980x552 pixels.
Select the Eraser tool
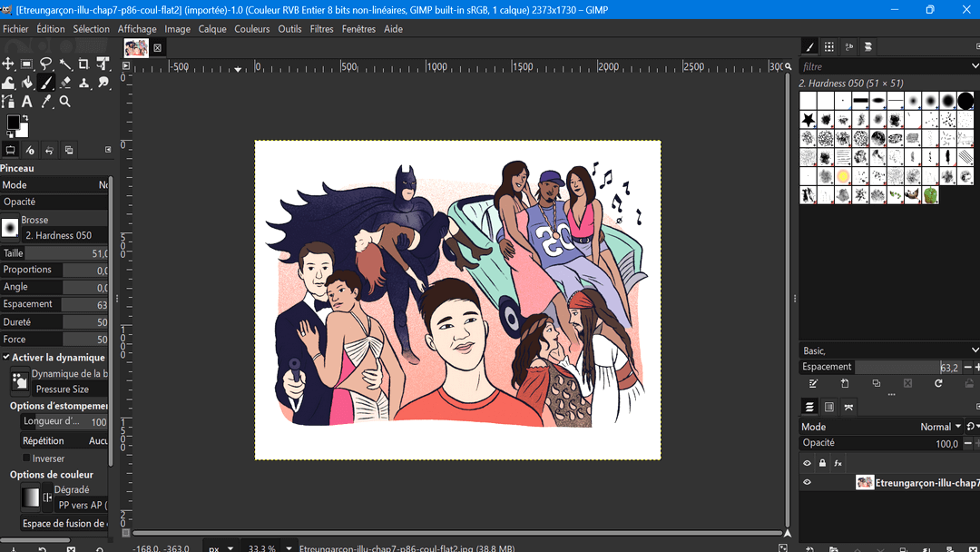tap(65, 83)
